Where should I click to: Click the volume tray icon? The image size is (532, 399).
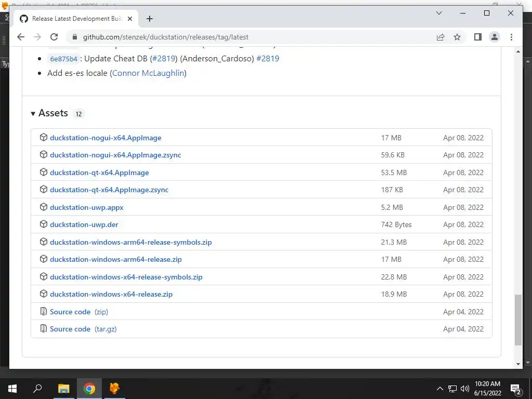465,389
